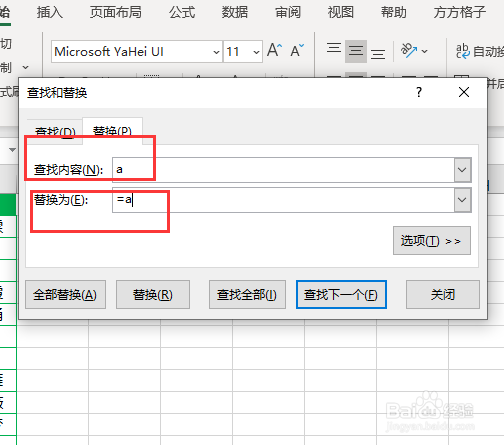The height and width of the screenshot is (445, 504).
Task: Expand 查找内容 history dropdown arrow
Action: (x=462, y=170)
